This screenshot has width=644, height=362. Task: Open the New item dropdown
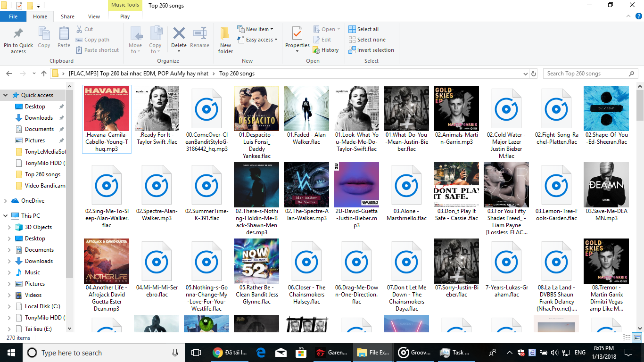[x=255, y=29]
